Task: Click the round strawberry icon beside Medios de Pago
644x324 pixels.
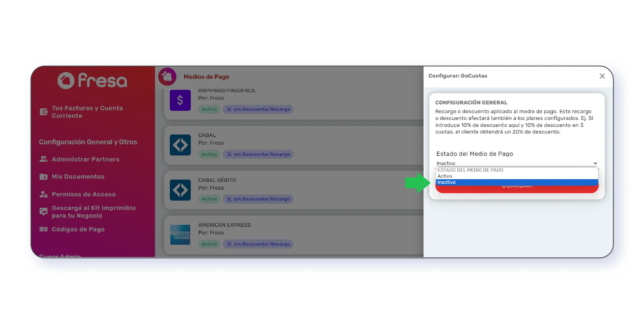Action: tap(167, 77)
